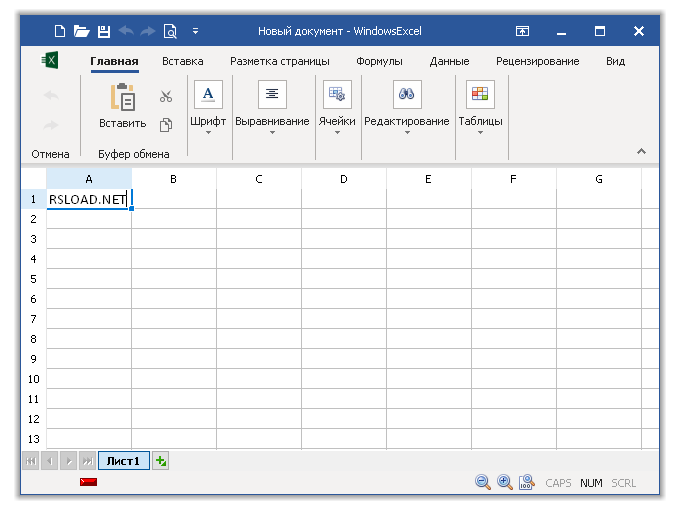Go to first sheet navigation button
The image size is (693, 512).
click(30, 461)
